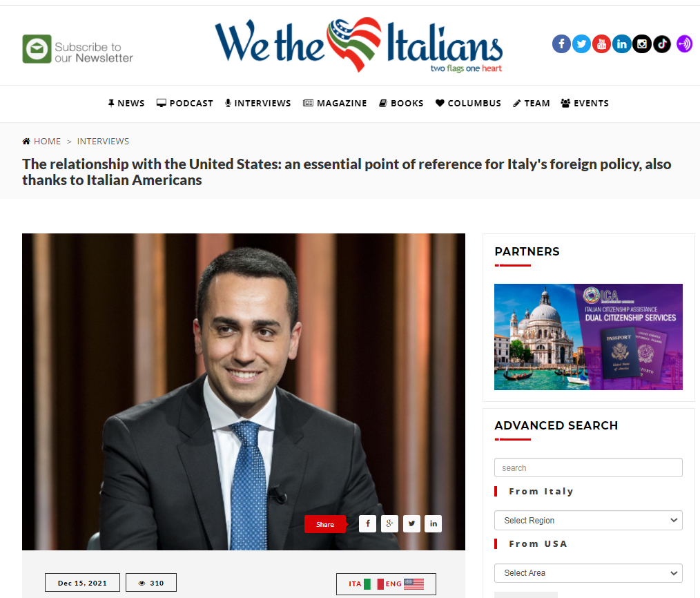This screenshot has width=700, height=598.
Task: Expand the Select Region dropdown
Action: click(588, 520)
